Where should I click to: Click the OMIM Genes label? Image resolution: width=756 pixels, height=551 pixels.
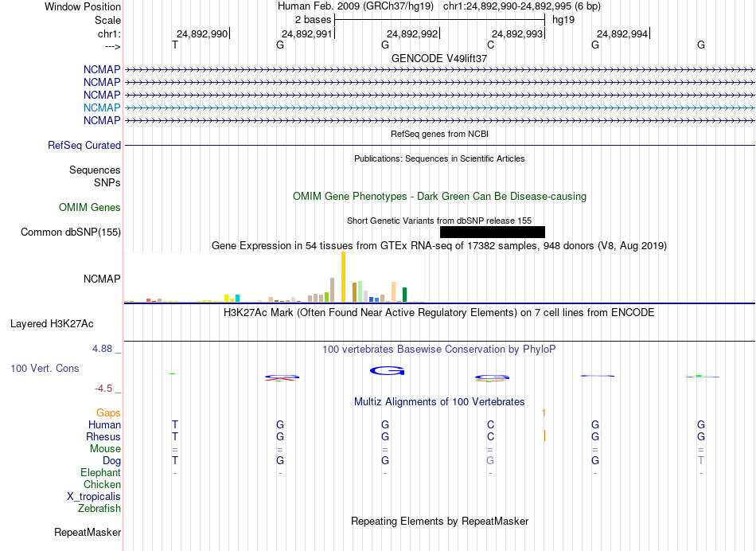click(90, 208)
